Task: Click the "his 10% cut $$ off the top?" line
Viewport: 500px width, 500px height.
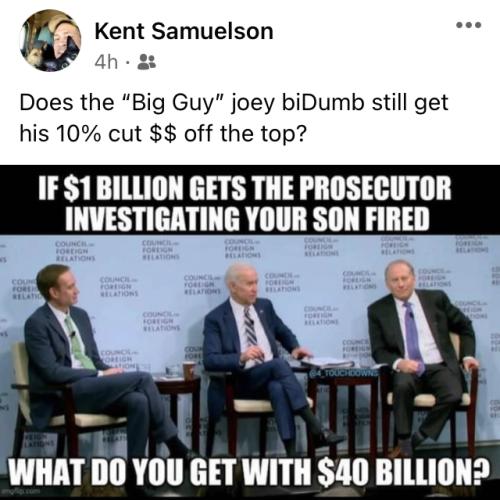Action: (x=162, y=133)
